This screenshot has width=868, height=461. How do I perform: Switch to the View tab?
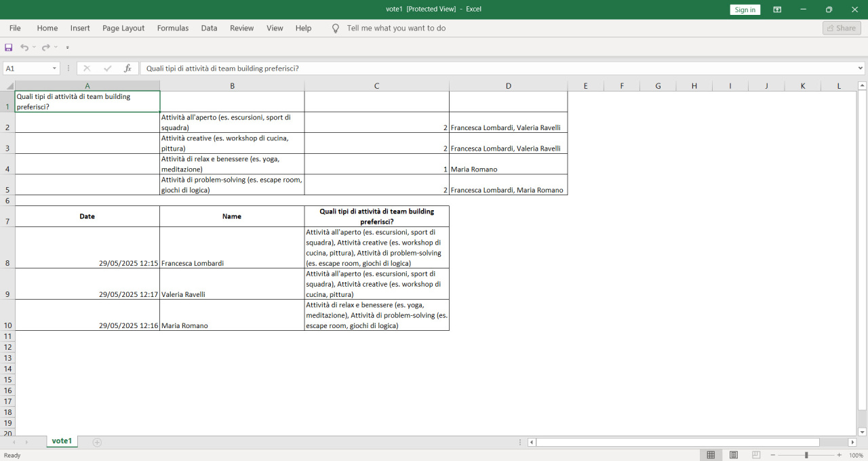click(x=275, y=28)
